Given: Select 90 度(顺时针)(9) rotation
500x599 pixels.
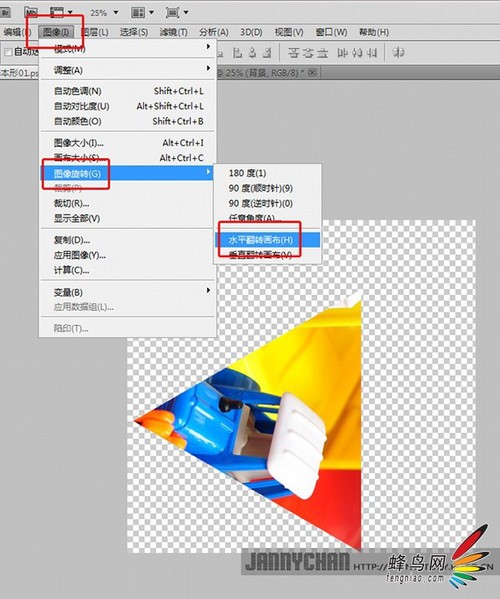Looking at the screenshot, I should (267, 188).
